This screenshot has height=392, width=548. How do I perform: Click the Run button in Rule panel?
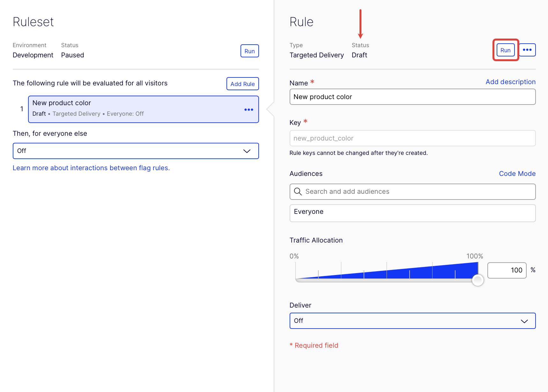(x=505, y=50)
